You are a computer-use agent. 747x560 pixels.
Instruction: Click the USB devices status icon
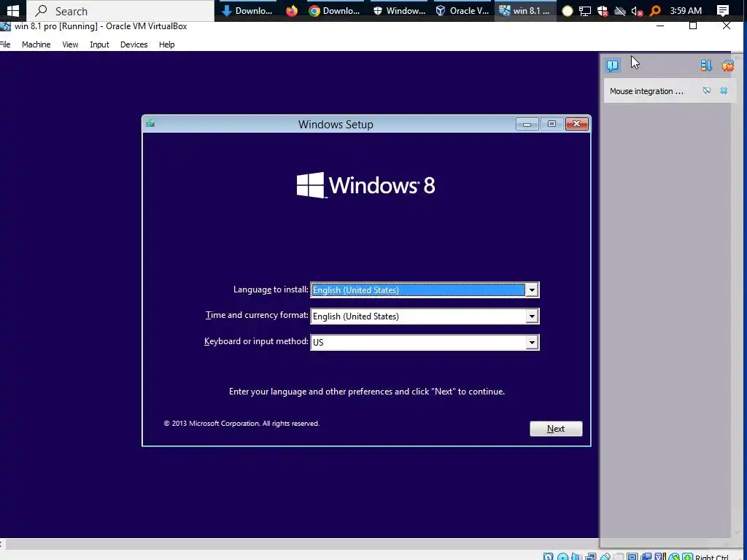(x=605, y=556)
